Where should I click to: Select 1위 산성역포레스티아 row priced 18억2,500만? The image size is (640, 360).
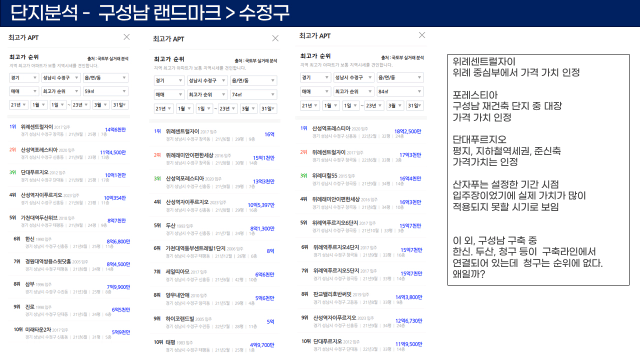click(x=361, y=131)
